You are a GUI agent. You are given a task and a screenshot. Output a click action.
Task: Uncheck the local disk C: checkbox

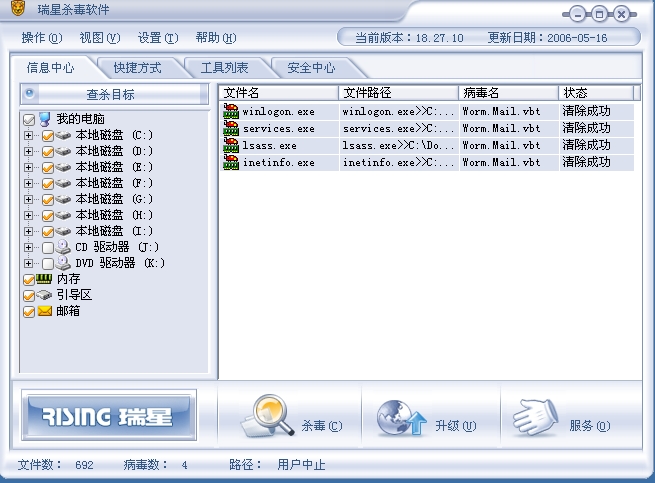48,136
